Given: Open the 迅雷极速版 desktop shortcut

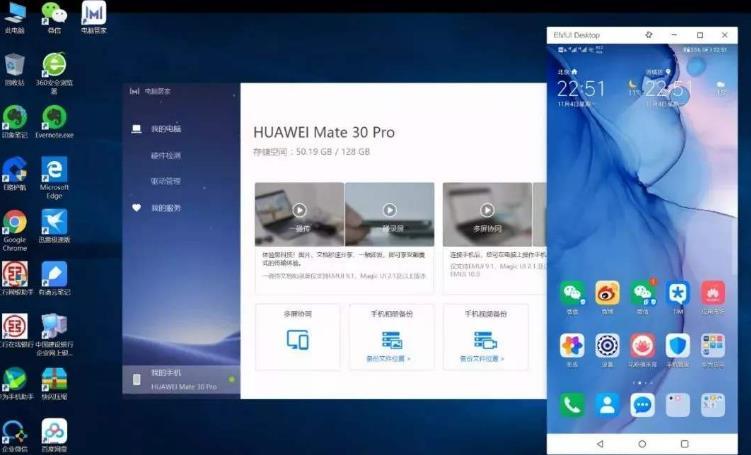Looking at the screenshot, I should (54, 226).
